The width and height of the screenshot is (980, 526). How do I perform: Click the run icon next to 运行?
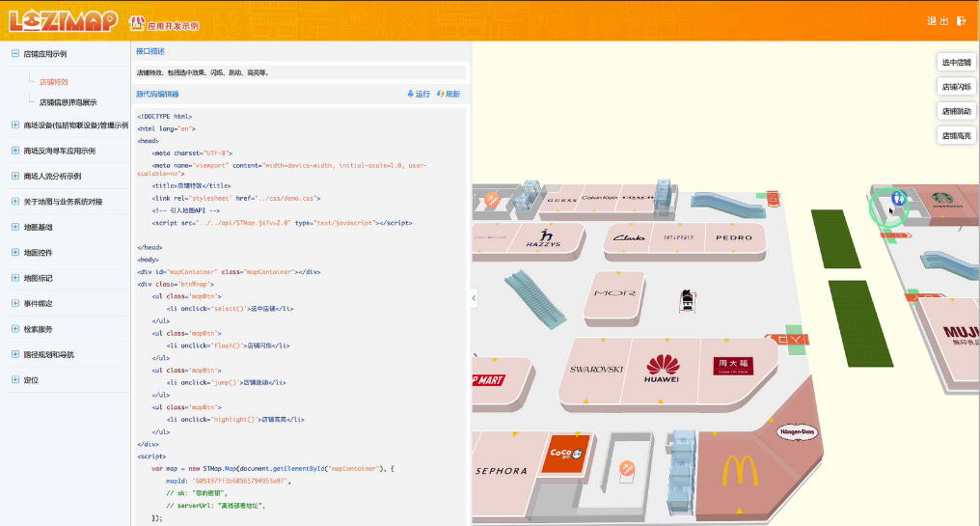411,94
